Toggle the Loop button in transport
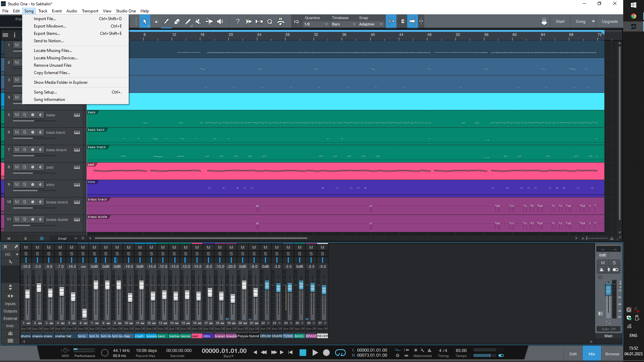Screen dimensions: 644x362 [x=340, y=352]
